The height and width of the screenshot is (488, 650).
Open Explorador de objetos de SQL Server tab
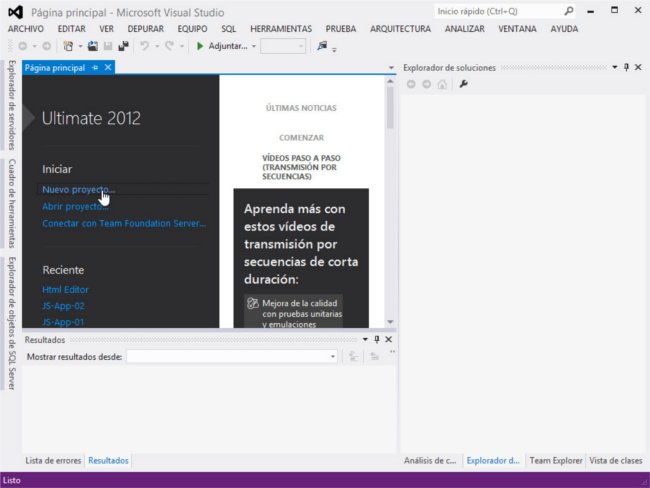click(x=12, y=323)
